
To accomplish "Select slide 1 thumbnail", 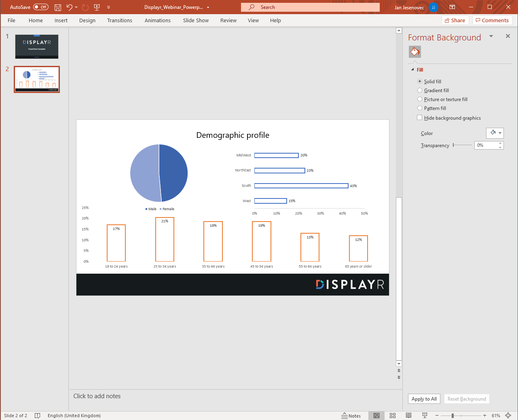I will coord(37,46).
